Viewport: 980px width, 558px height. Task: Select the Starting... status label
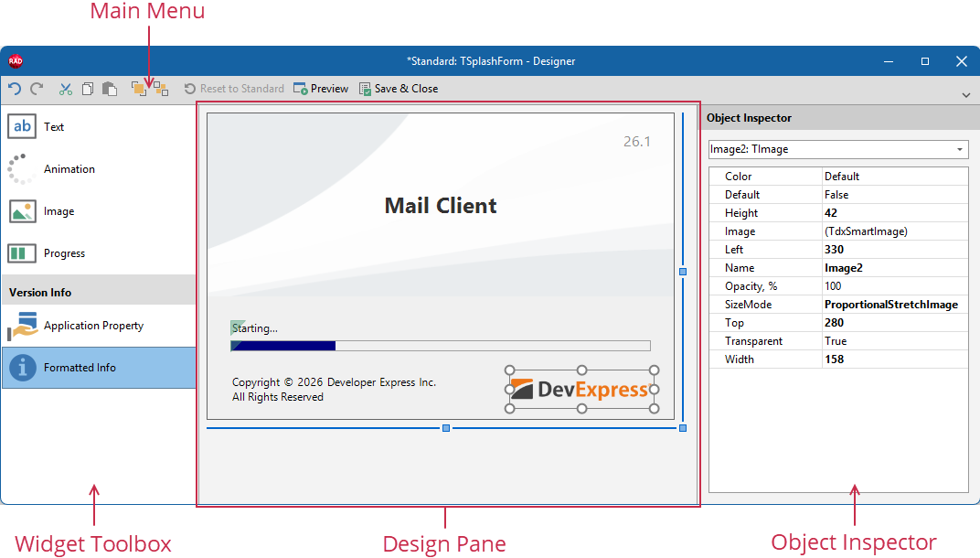click(254, 328)
